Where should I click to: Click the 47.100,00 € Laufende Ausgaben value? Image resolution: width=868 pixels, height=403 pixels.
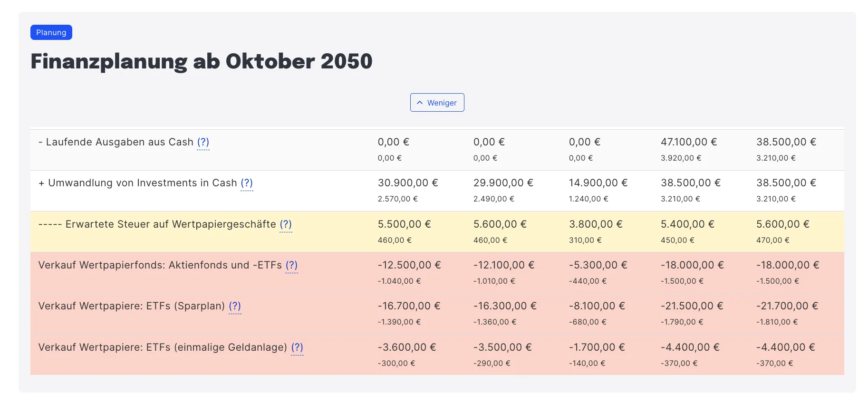(689, 142)
